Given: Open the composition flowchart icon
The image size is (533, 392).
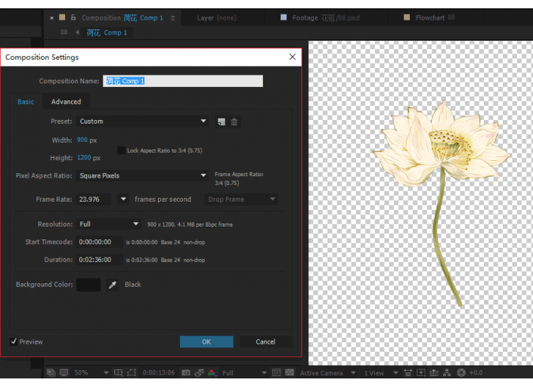Looking at the screenshot, I should (x=447, y=372).
